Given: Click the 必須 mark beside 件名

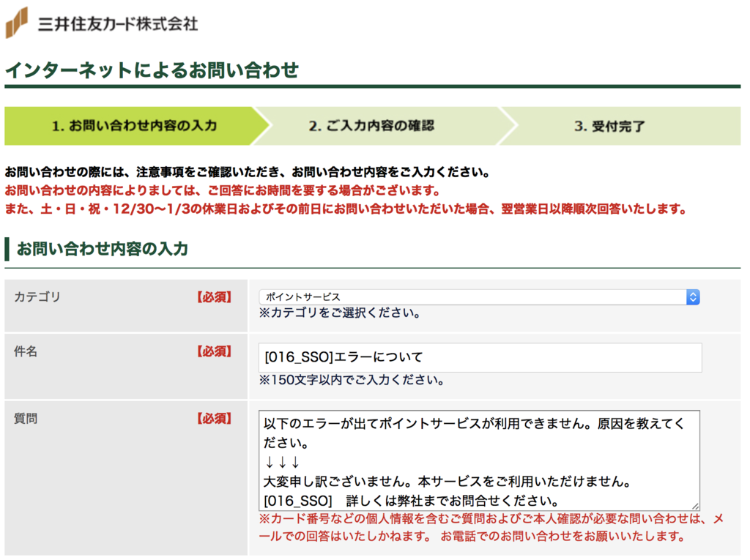Looking at the screenshot, I should pos(214,351).
